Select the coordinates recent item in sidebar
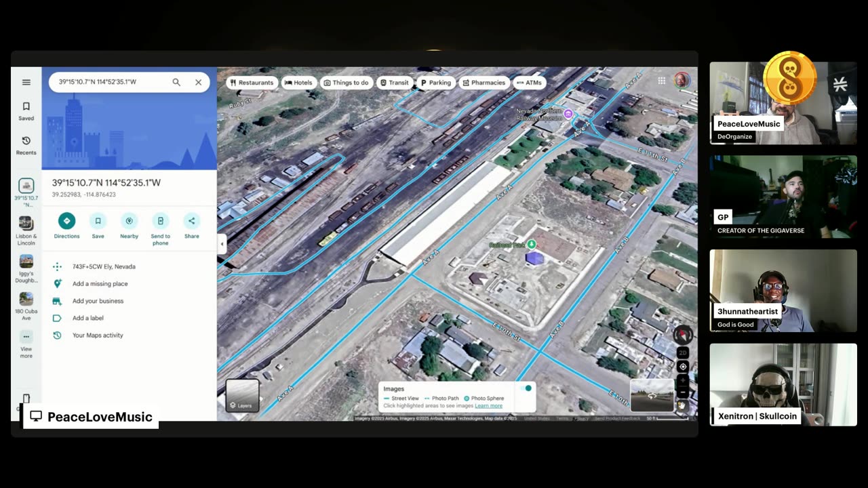Screen dimensions: 868x488 click(x=26, y=192)
